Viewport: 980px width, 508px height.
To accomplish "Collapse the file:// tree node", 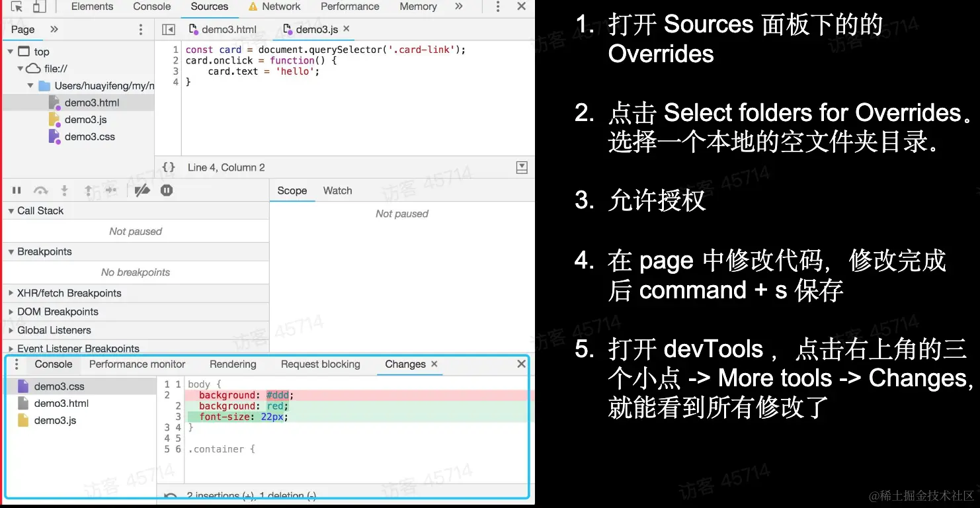I will click(20, 69).
